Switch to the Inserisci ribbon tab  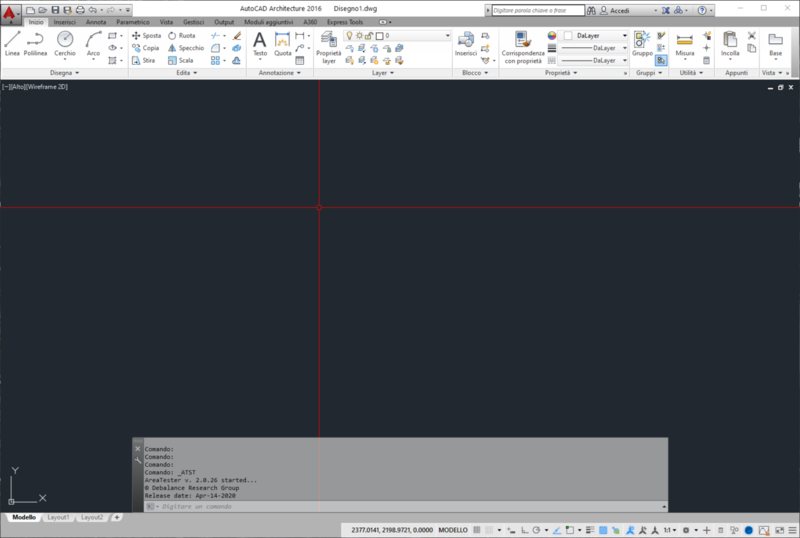click(x=64, y=22)
